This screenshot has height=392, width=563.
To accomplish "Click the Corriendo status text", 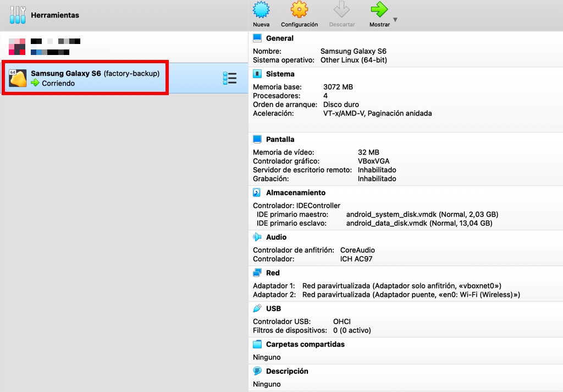I will 58,83.
